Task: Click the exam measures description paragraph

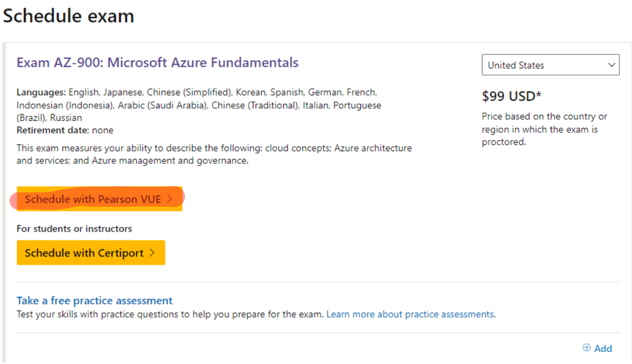Action: (x=214, y=154)
